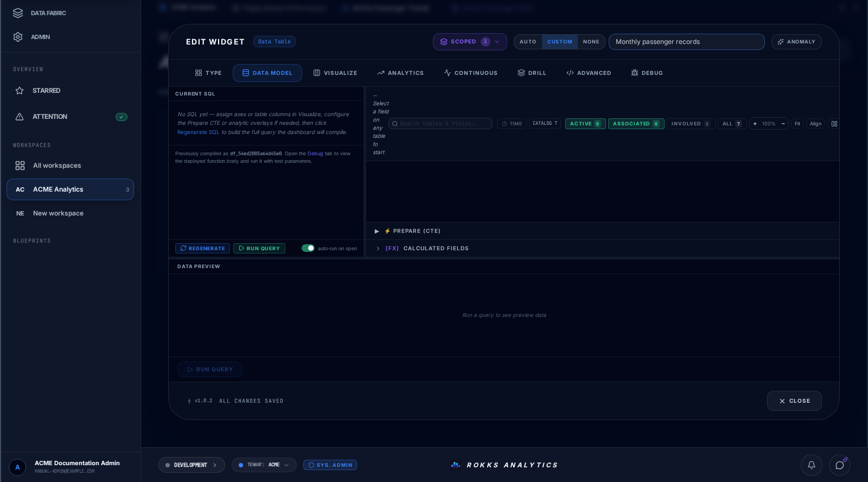Click the CLOSE button
The width and height of the screenshot is (868, 482).
[x=794, y=401]
